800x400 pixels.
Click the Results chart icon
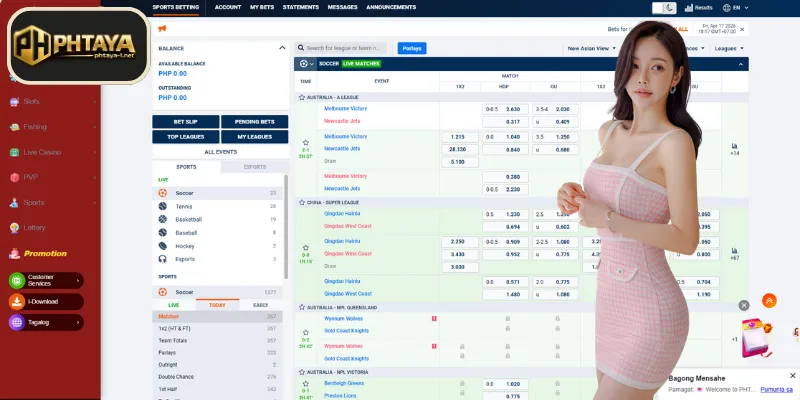[x=689, y=8]
